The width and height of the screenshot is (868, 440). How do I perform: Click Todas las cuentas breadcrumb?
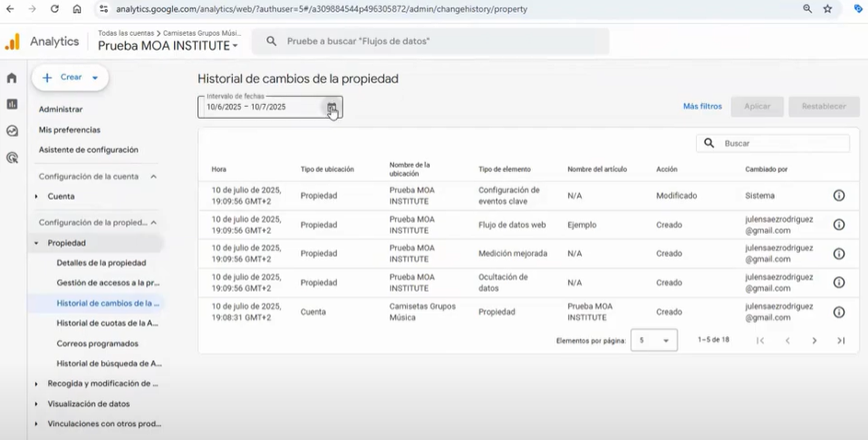(126, 33)
